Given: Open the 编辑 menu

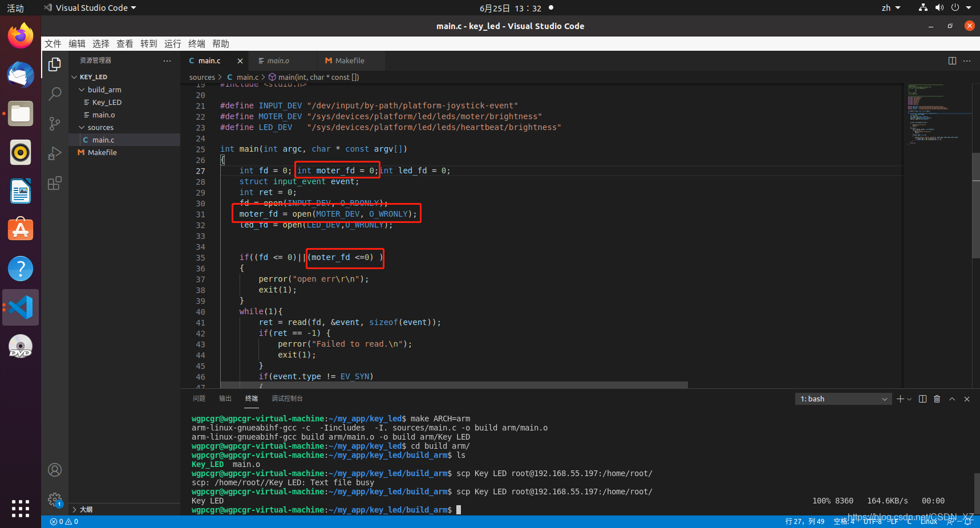Looking at the screenshot, I should coord(77,44).
